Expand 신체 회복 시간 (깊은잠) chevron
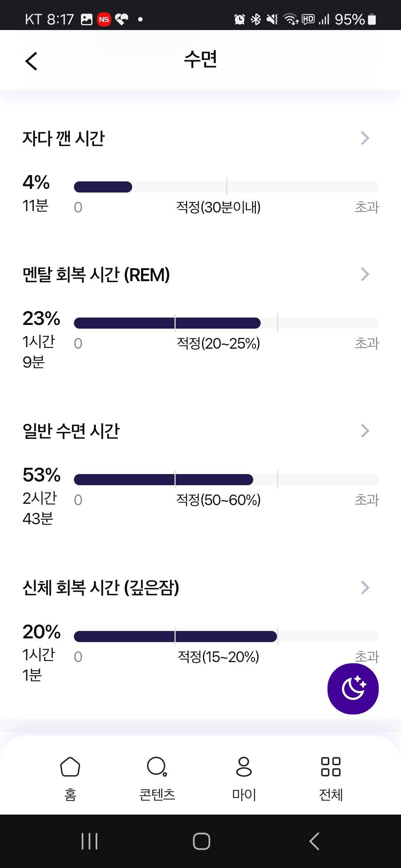401x868 pixels. coord(365,587)
